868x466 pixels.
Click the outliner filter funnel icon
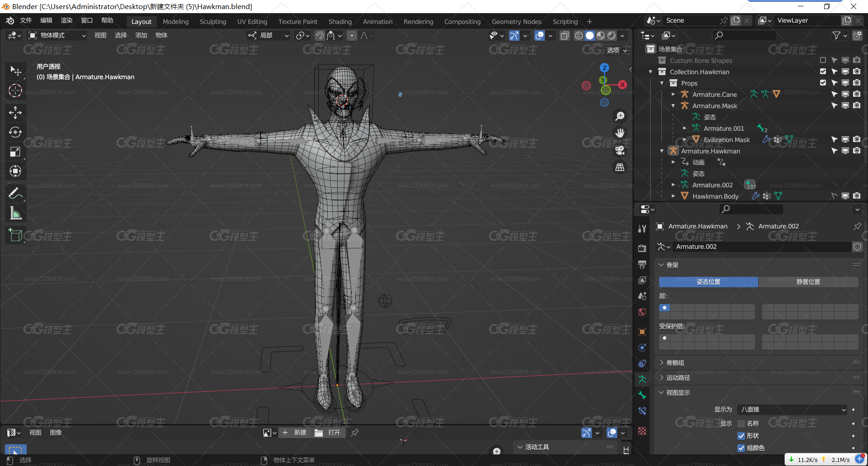837,35
